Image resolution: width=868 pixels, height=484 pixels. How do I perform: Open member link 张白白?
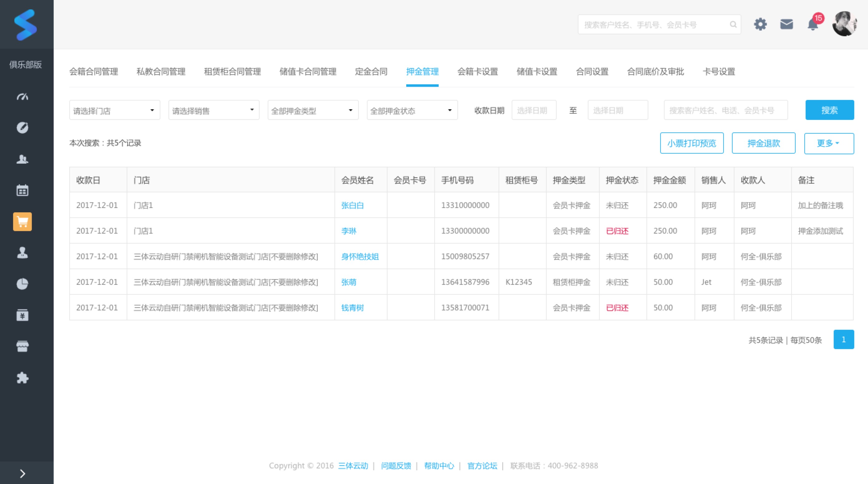coord(353,205)
